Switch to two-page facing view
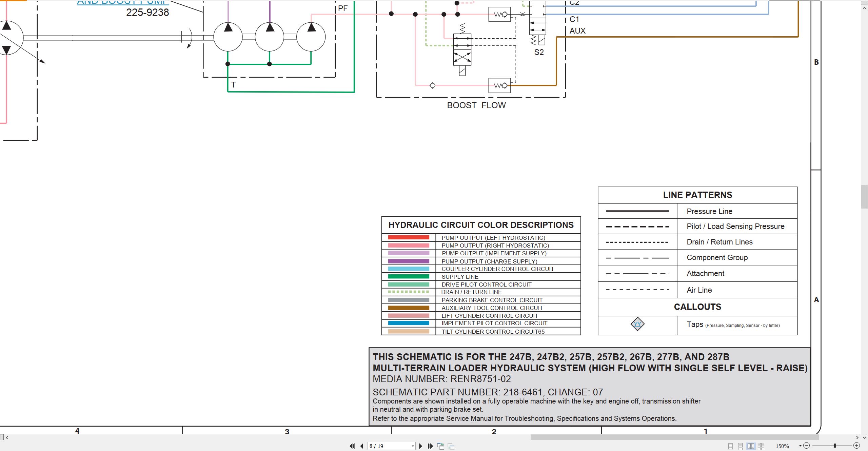The width and height of the screenshot is (868, 451). [x=751, y=446]
